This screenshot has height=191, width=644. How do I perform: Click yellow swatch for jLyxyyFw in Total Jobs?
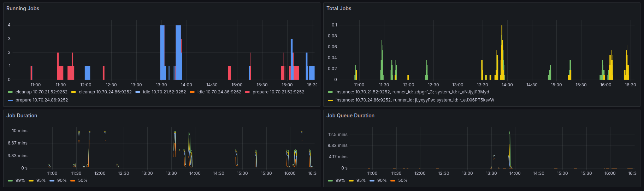click(x=330, y=100)
